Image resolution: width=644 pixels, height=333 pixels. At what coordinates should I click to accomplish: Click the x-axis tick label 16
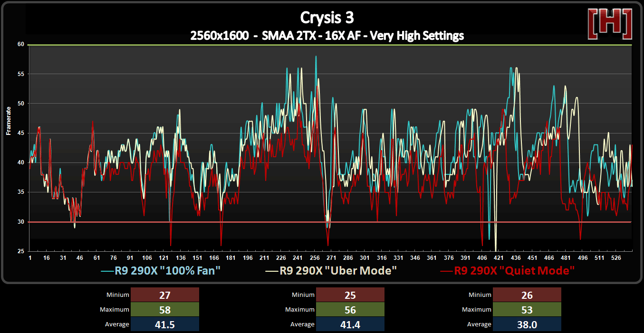click(47, 258)
